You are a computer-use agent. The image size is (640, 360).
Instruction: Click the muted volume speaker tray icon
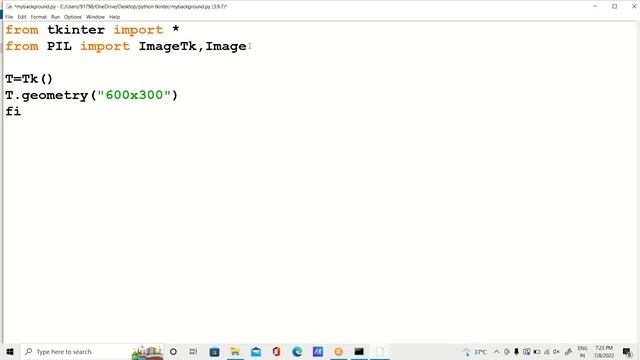556,351
